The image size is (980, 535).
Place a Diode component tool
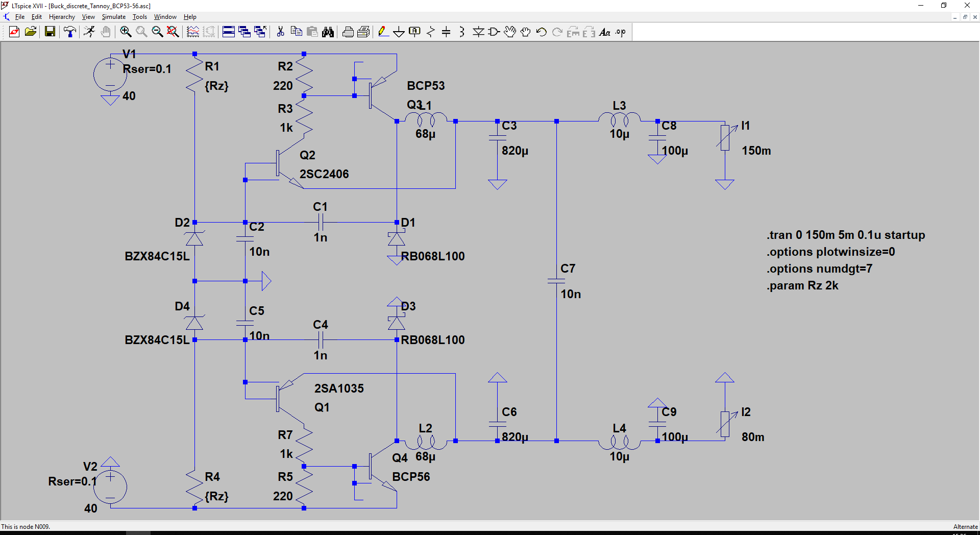478,32
